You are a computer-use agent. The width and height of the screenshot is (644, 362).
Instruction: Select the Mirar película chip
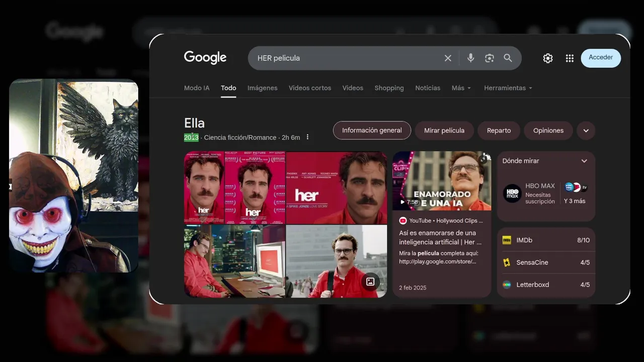444,131
